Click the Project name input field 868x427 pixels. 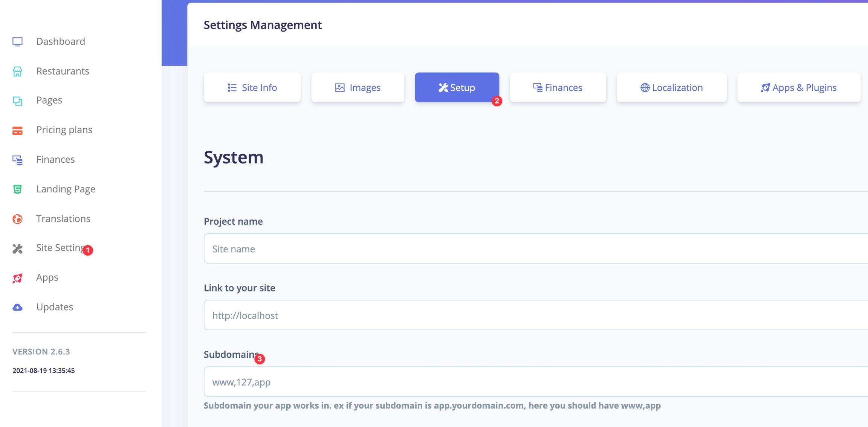click(x=535, y=249)
